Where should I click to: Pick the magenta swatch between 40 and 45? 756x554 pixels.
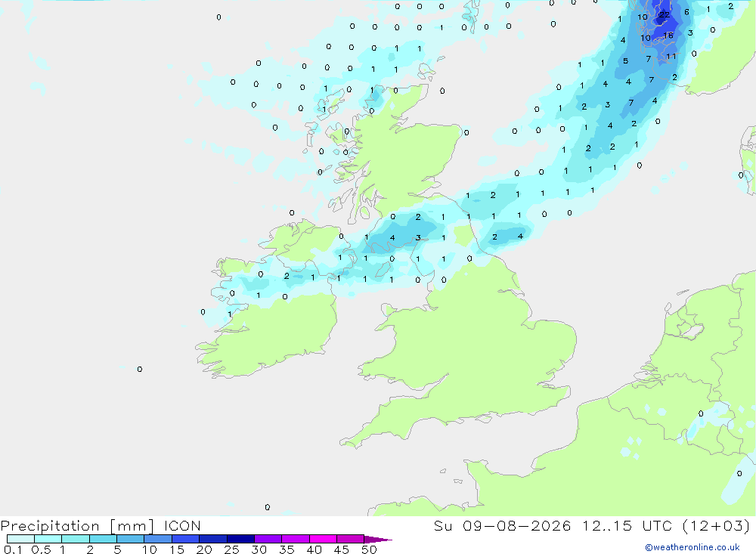323,539
